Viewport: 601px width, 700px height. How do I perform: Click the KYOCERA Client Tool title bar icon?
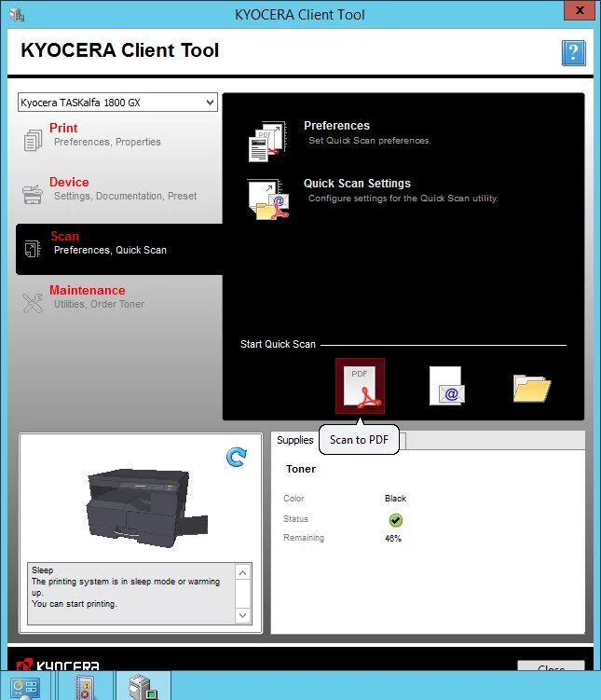coord(17,15)
